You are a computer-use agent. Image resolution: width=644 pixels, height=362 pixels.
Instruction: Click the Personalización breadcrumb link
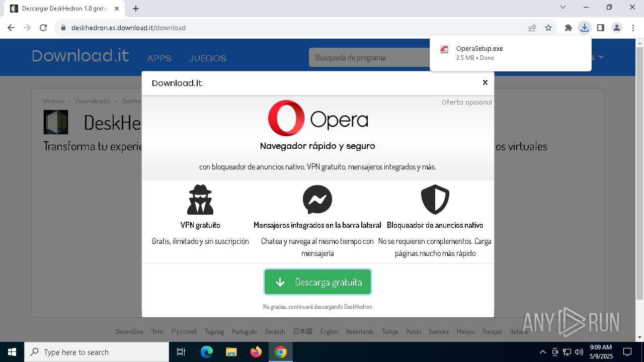(x=93, y=101)
